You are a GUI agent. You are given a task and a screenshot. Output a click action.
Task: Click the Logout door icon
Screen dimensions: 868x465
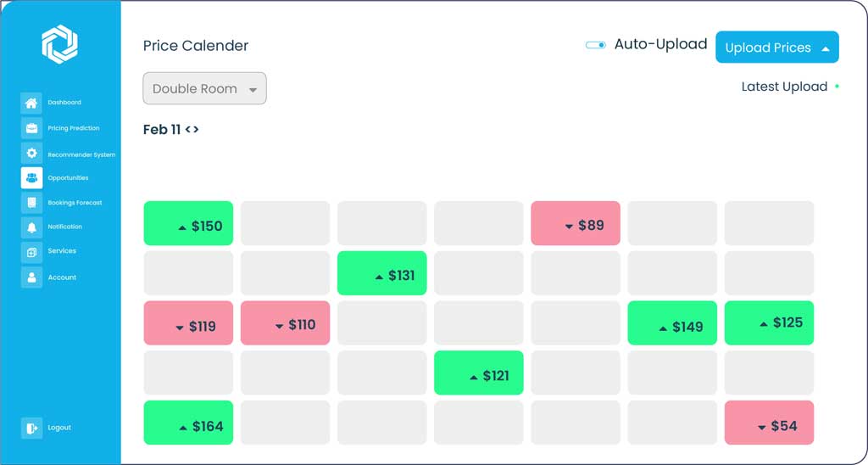(31, 428)
